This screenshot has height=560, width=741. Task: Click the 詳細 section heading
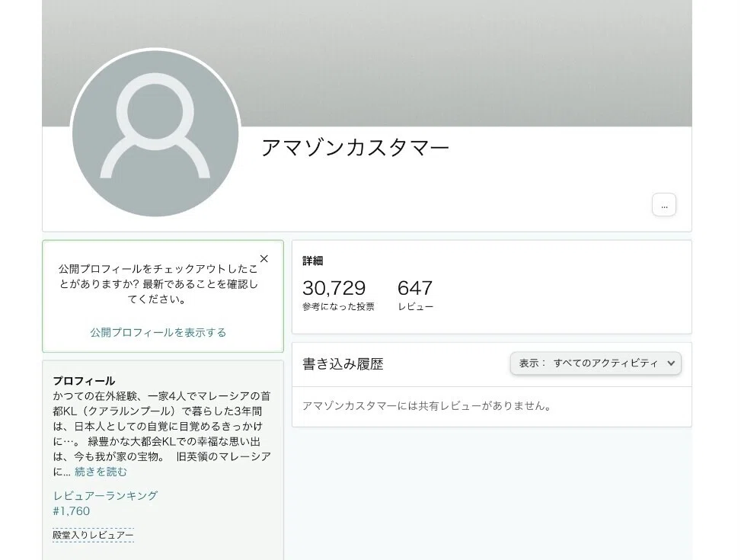click(313, 261)
